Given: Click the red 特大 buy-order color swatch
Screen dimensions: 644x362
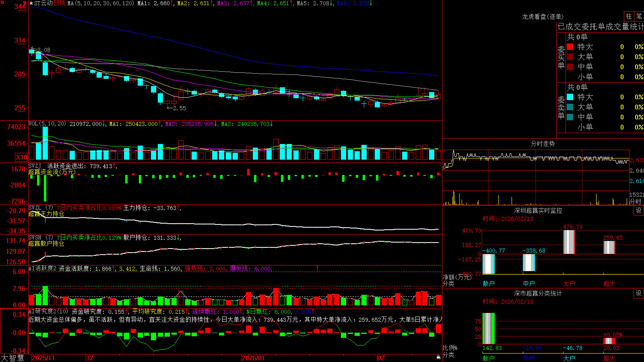Looking at the screenshot, I should 570,47.
